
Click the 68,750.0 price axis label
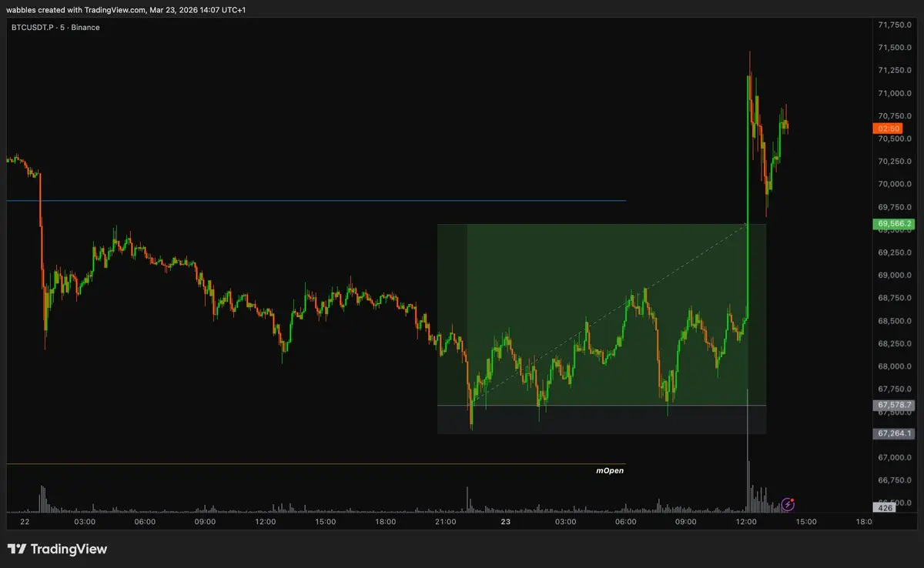[895, 298]
